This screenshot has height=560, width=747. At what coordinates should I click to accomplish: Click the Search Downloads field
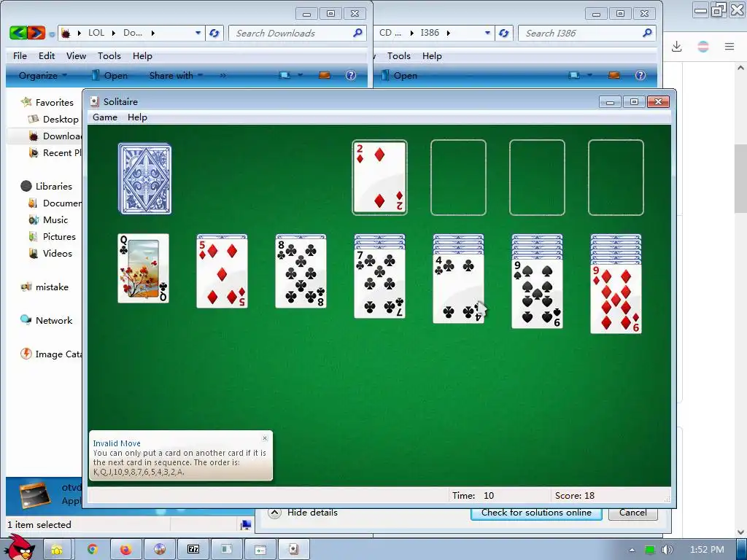[298, 33]
